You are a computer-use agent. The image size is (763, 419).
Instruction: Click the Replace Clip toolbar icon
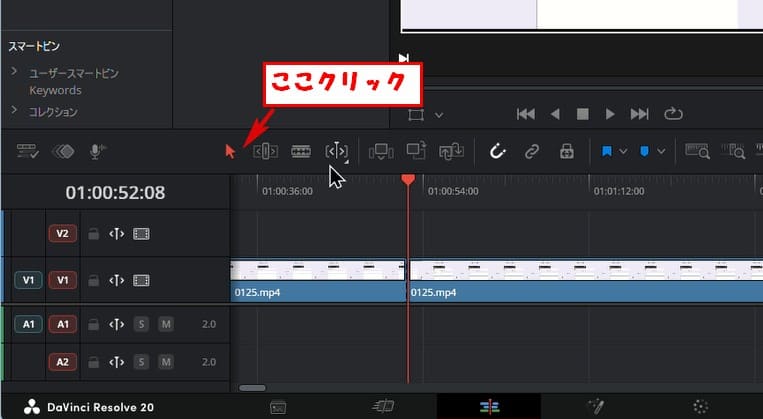click(x=451, y=151)
